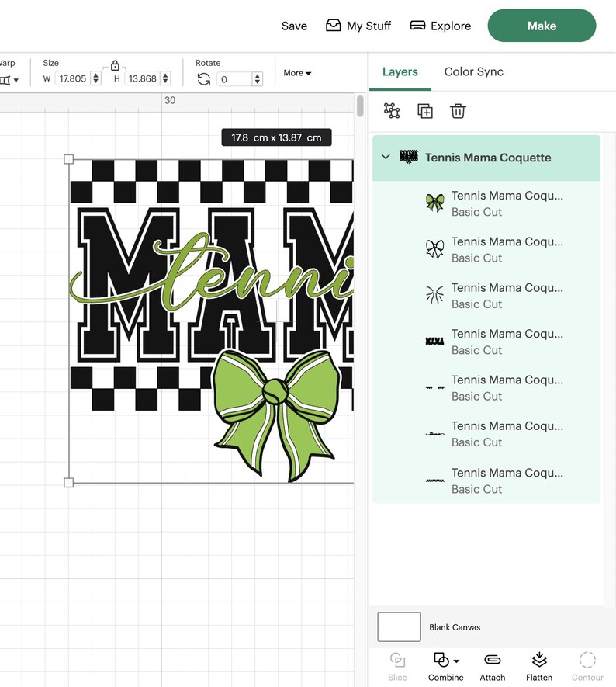
Task: Open the More dropdown menu
Action: [297, 73]
